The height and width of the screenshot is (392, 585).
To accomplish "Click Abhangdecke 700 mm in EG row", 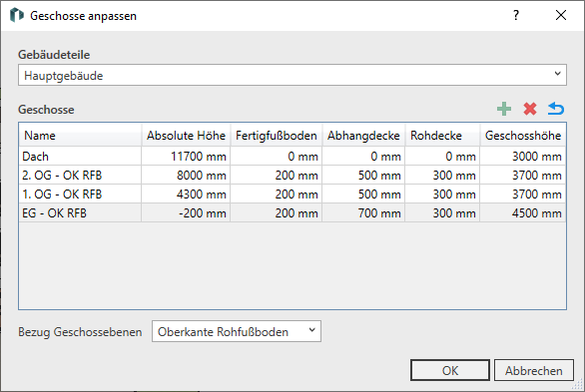I will [363, 213].
